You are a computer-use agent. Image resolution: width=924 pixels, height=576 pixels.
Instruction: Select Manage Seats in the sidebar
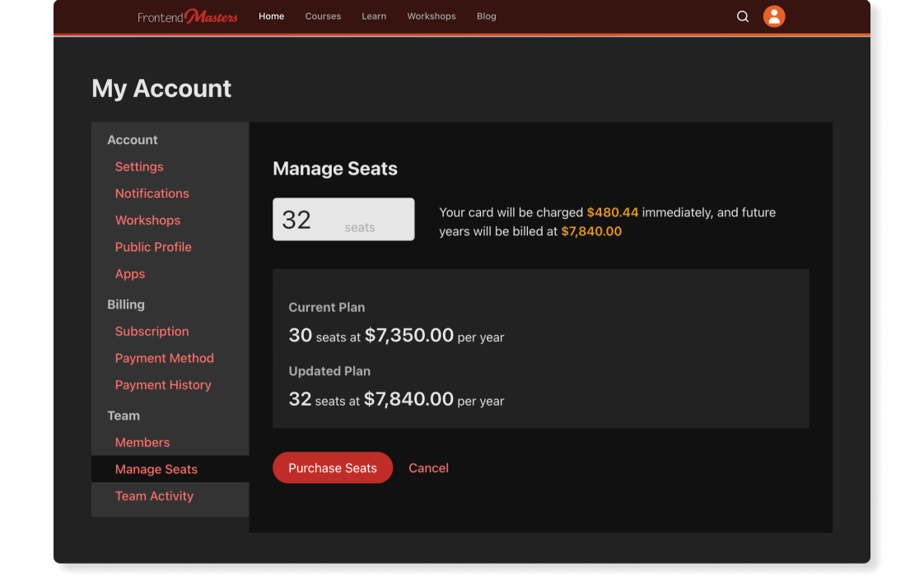(x=170, y=469)
